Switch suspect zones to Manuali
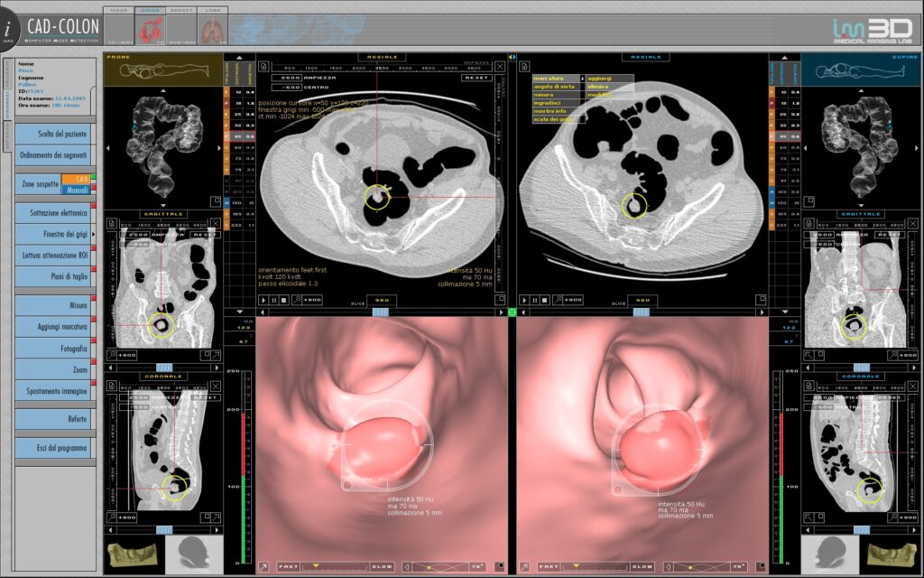 (74, 190)
